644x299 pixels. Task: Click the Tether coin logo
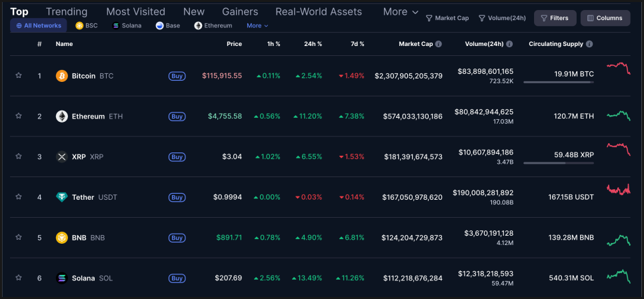click(61, 197)
